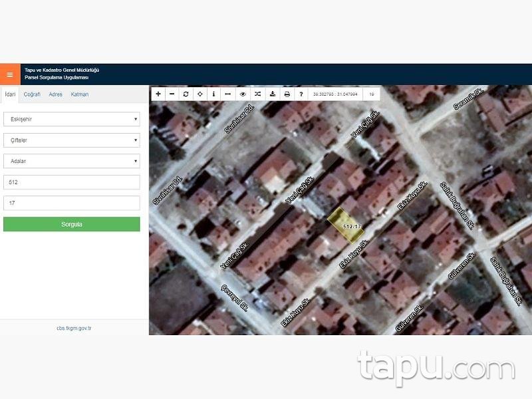Select the info query tool
The height and width of the screenshot is (399, 532).
click(213, 94)
